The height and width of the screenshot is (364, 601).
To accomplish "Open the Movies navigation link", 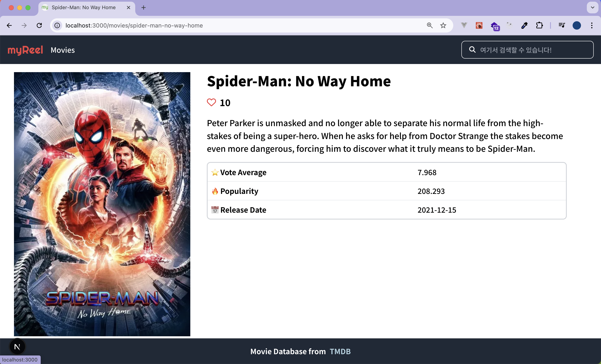I will click(63, 50).
